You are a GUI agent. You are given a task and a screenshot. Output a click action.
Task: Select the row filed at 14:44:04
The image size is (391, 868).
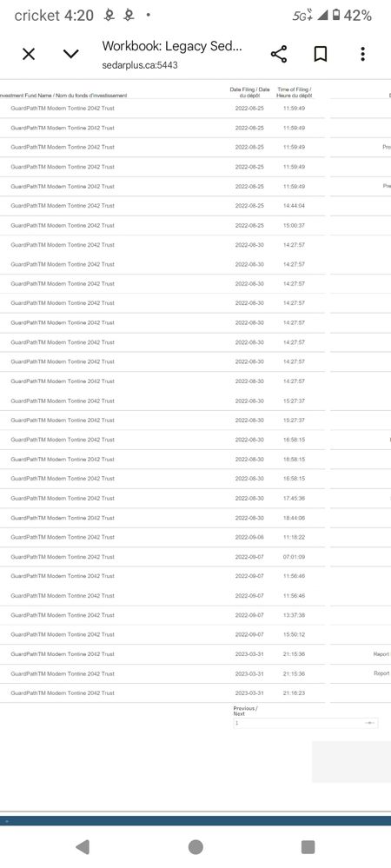click(x=162, y=205)
